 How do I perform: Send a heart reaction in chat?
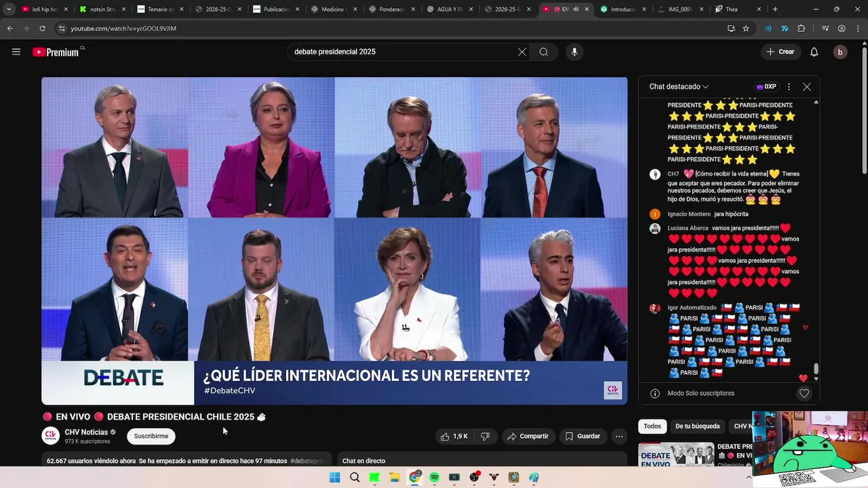(804, 393)
